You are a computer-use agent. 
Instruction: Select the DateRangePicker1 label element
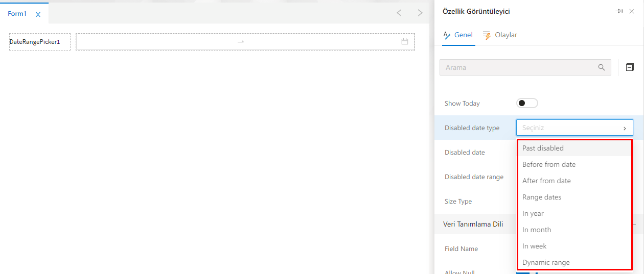click(x=40, y=42)
